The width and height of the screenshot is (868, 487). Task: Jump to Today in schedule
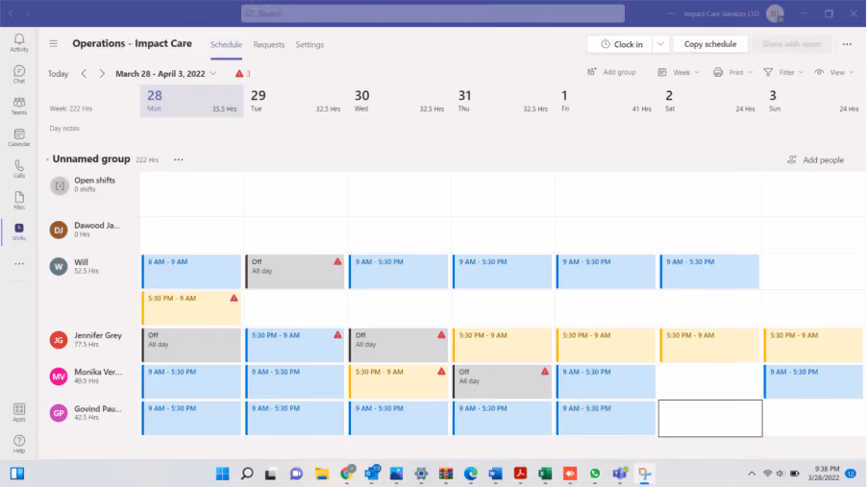tap(58, 74)
